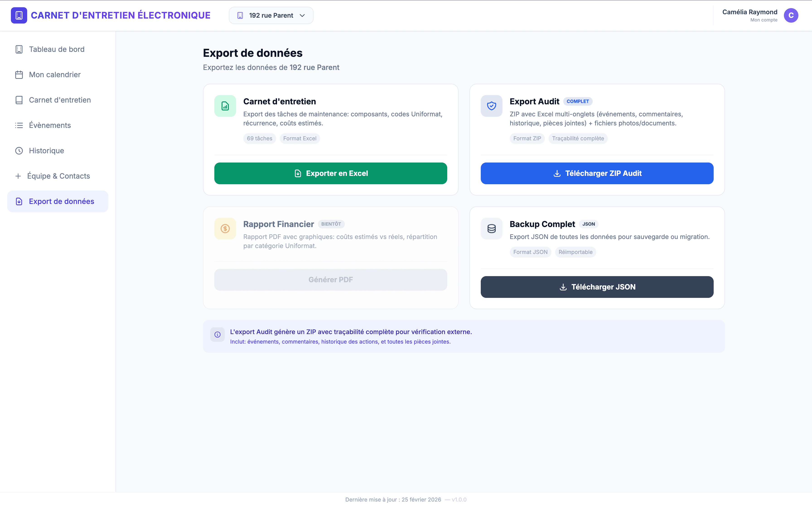Image resolution: width=812 pixels, height=507 pixels.
Task: Expand the building selector chevron arrow
Action: [302, 15]
